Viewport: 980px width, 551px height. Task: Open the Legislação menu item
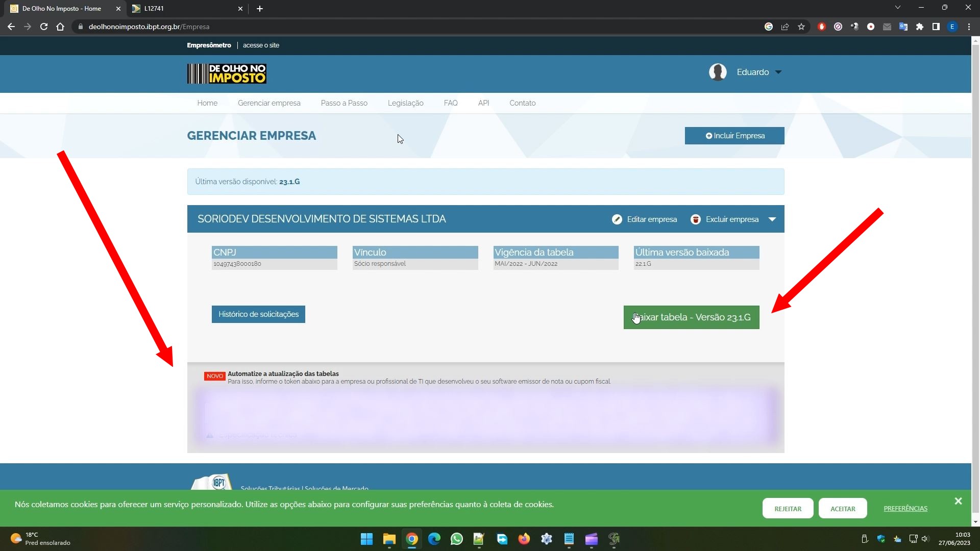pos(406,103)
